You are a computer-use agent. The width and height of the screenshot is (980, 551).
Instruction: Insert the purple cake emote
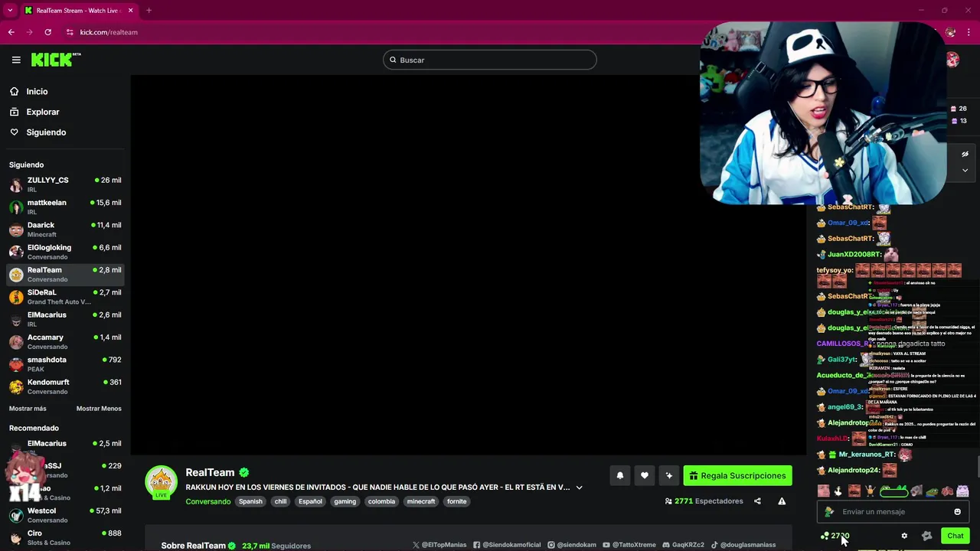tap(962, 491)
